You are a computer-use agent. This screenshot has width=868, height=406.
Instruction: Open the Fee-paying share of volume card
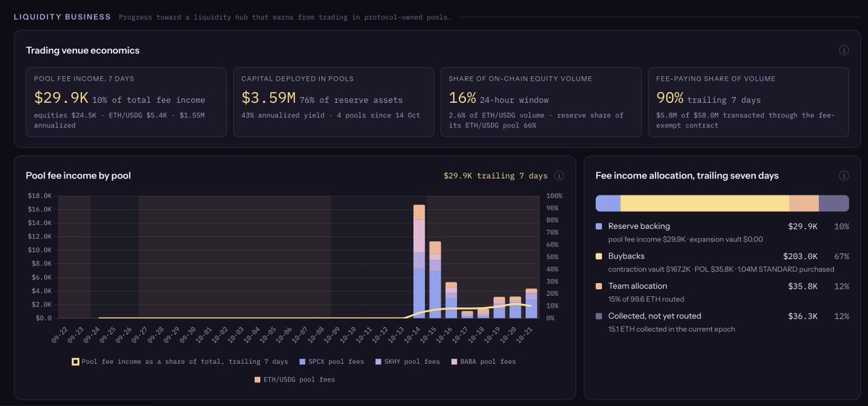click(749, 102)
